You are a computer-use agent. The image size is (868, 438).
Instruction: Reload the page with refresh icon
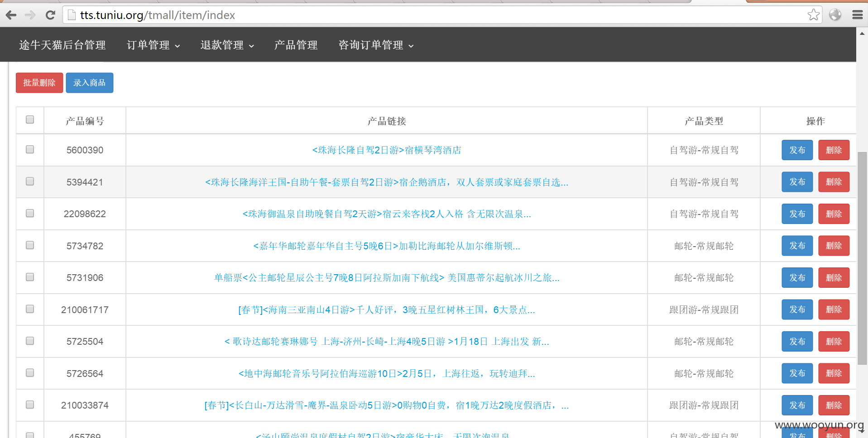[50, 15]
